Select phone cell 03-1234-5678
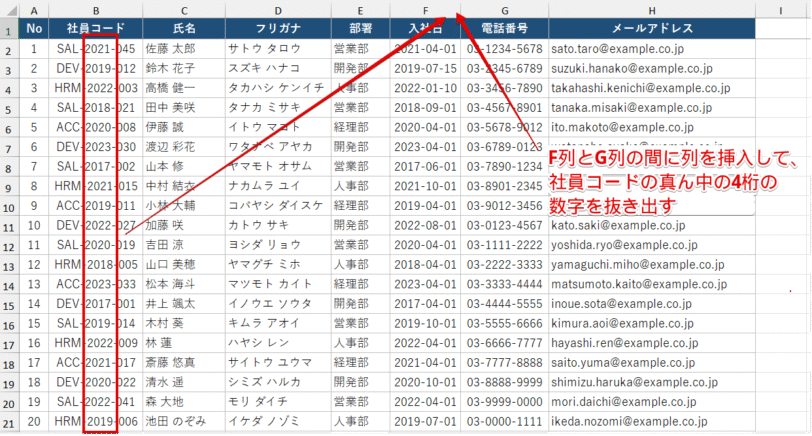The height and width of the screenshot is (436, 812). tap(504, 49)
